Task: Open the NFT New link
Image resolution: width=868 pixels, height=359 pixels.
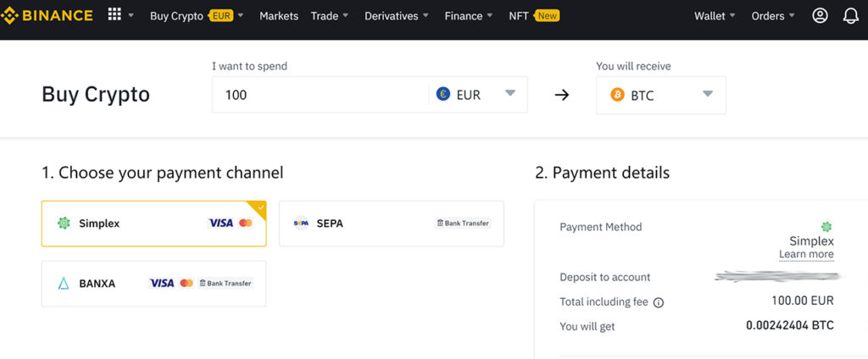Action: click(533, 16)
